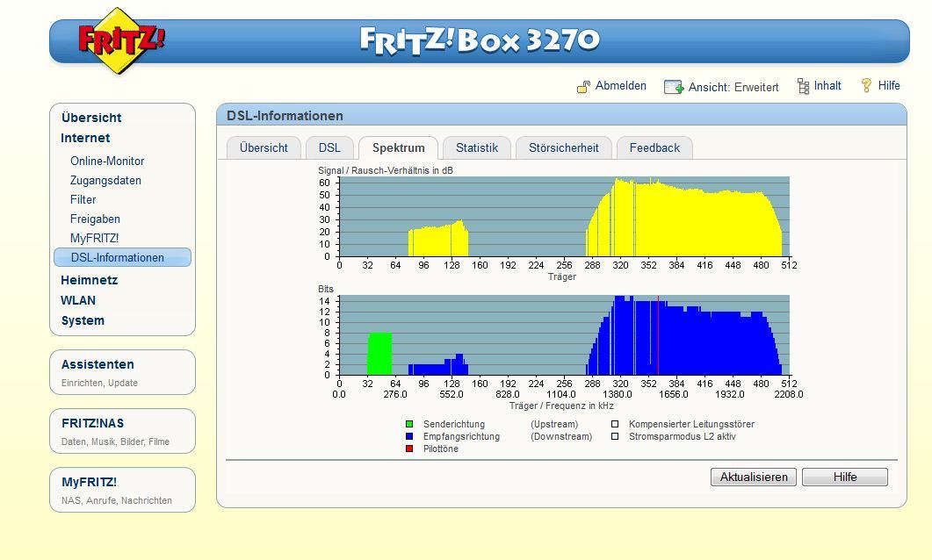Select DSL-Informationen in the sidebar

tap(122, 257)
